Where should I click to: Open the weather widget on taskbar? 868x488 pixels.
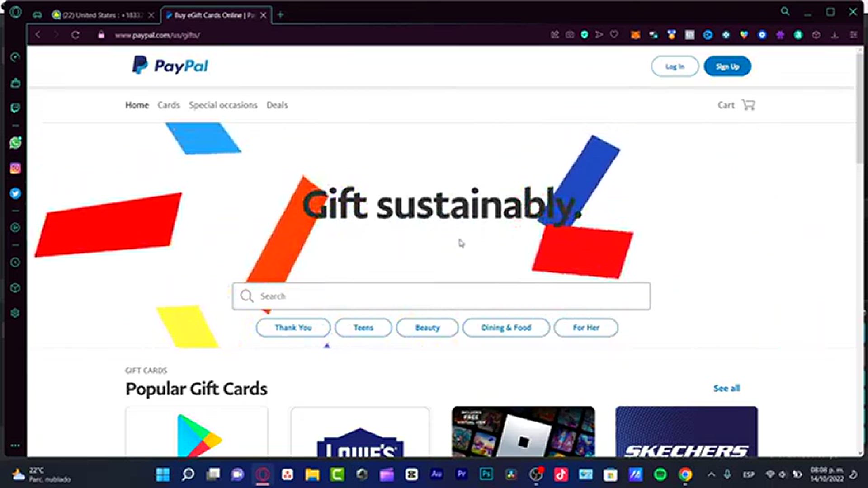pyautogui.click(x=42, y=474)
